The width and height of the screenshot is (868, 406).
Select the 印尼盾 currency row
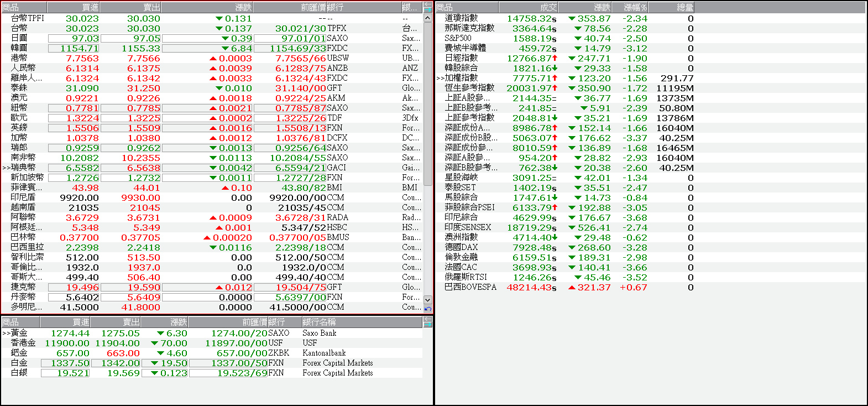[212, 197]
